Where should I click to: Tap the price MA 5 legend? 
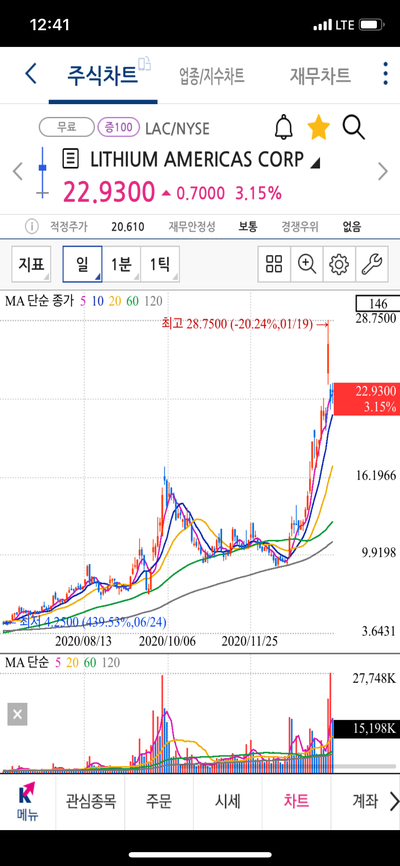tap(83, 301)
